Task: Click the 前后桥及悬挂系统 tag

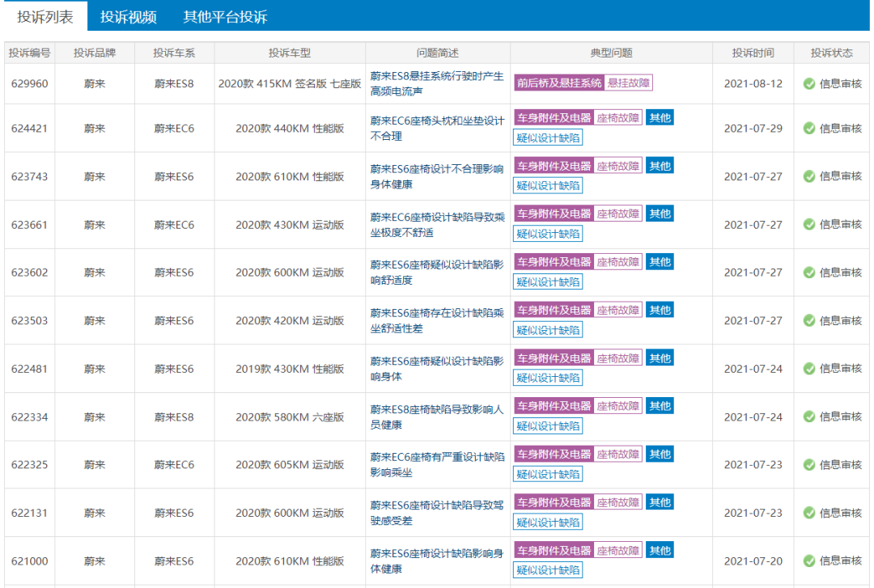Action: tap(559, 83)
